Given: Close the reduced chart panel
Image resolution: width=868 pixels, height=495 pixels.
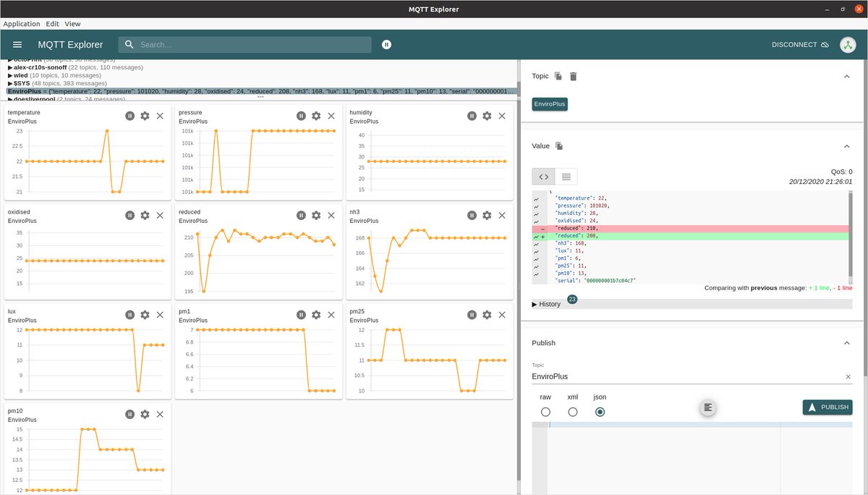Looking at the screenshot, I should pos(331,215).
